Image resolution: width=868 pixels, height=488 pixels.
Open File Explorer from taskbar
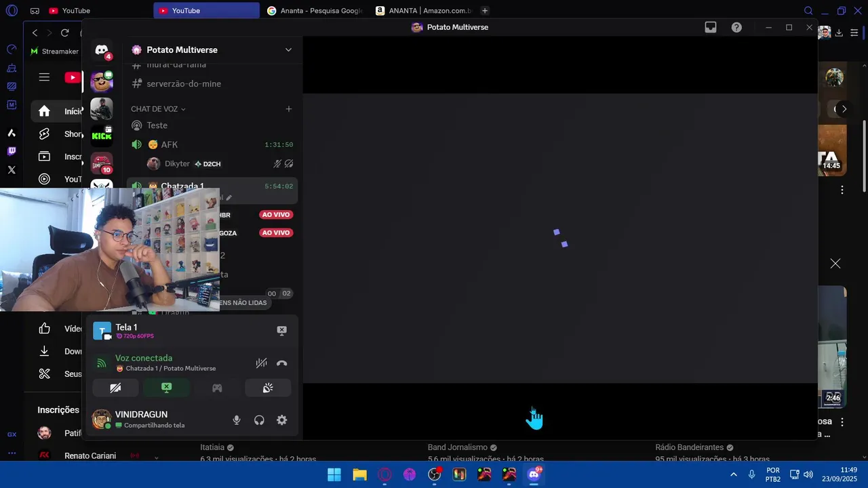click(x=359, y=474)
